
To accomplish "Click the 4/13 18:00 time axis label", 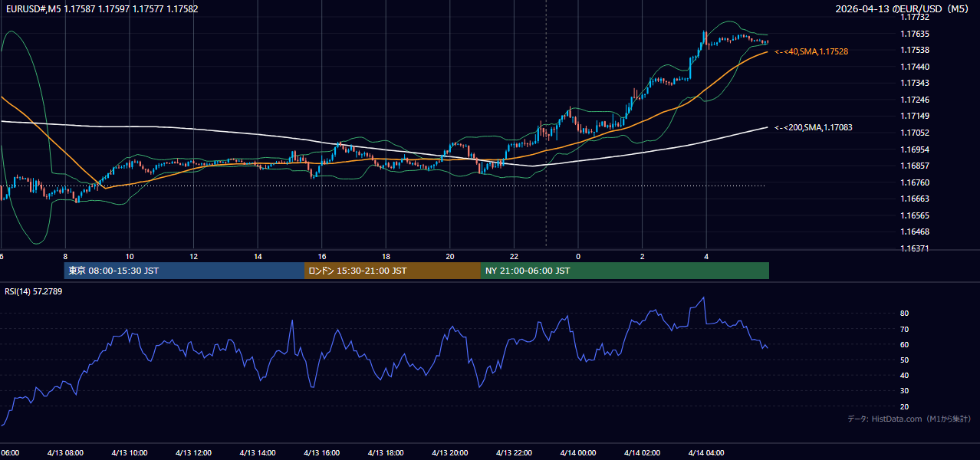I will [x=386, y=453].
